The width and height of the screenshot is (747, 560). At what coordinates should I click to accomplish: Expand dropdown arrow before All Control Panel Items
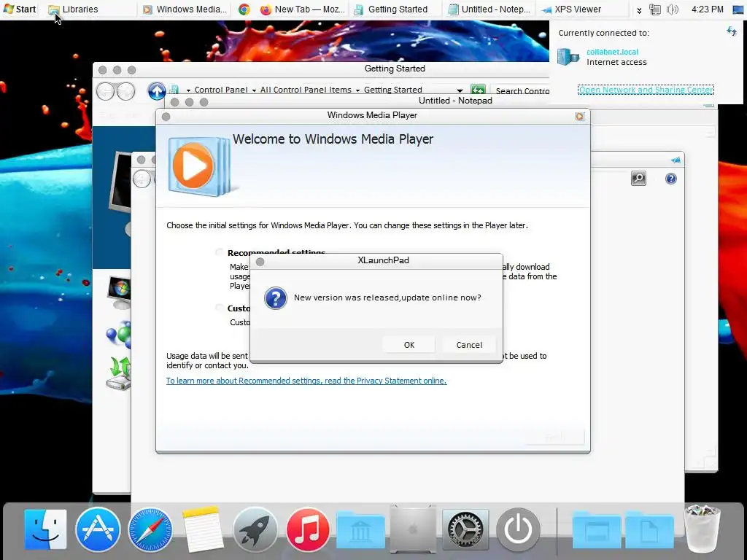click(x=254, y=90)
